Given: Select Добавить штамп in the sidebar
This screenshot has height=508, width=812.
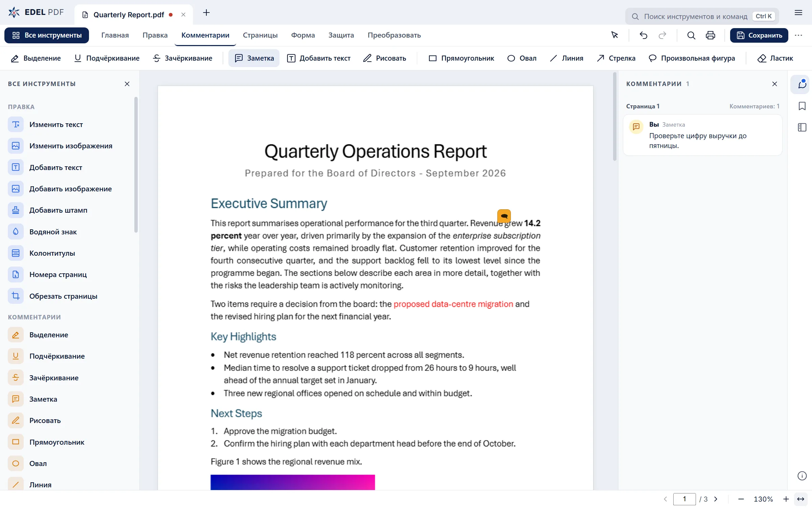Looking at the screenshot, I should pyautogui.click(x=58, y=210).
